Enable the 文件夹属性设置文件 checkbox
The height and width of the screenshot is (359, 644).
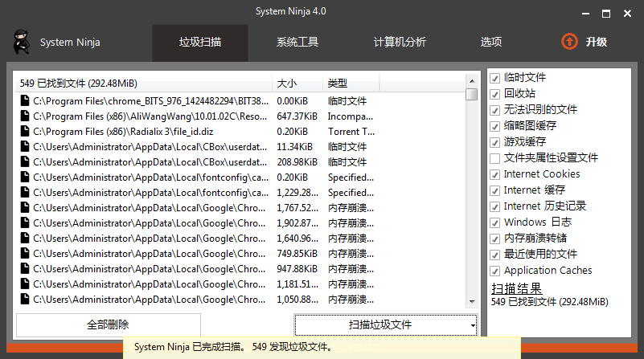tap(495, 158)
